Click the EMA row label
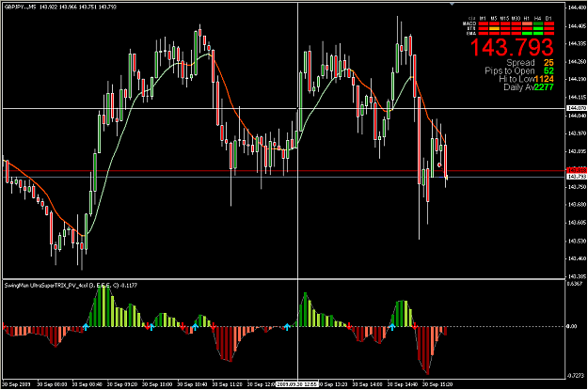588x390 pixels. click(471, 33)
